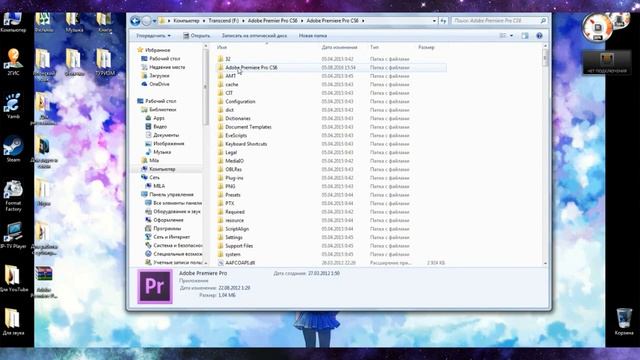Click the magnifier icon in the search box

[x=543, y=20]
